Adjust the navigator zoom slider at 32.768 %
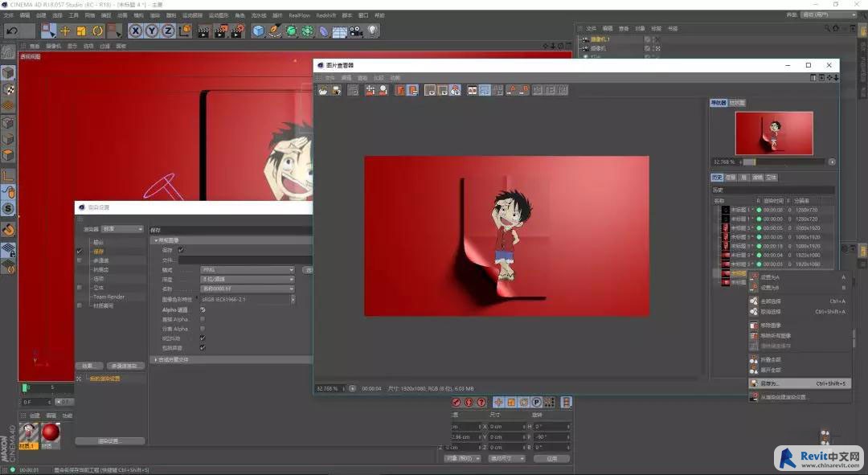The height and width of the screenshot is (475, 868). [784, 162]
